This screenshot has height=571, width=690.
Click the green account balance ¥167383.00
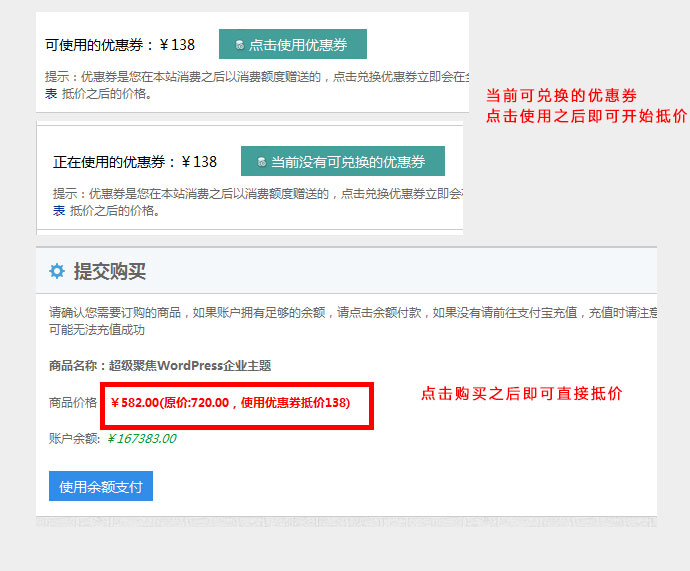[141, 438]
